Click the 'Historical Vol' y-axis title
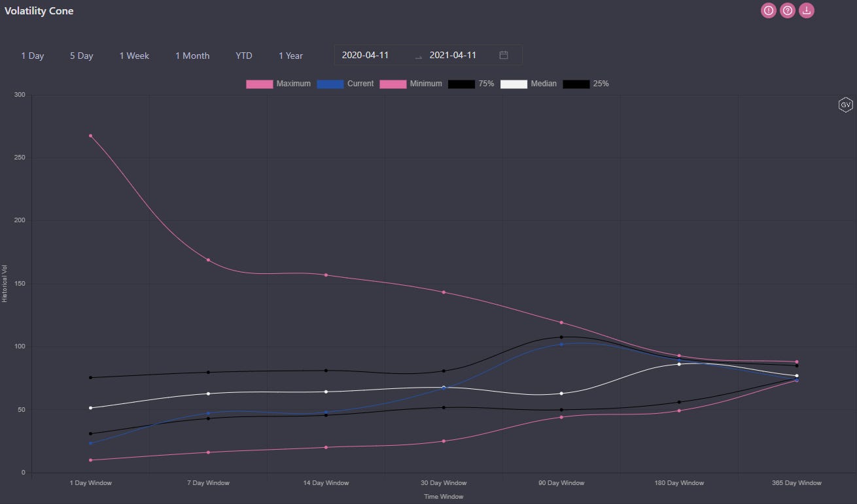 click(5, 284)
